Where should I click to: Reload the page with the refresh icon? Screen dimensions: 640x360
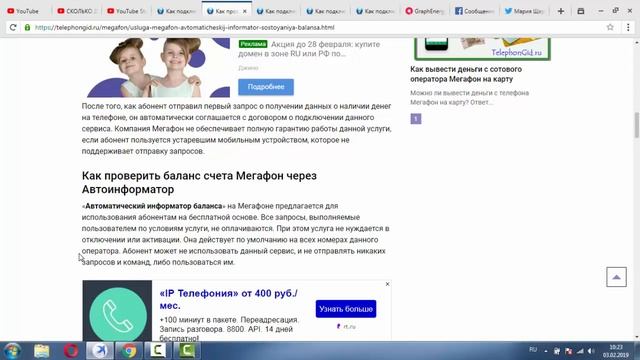13,27
